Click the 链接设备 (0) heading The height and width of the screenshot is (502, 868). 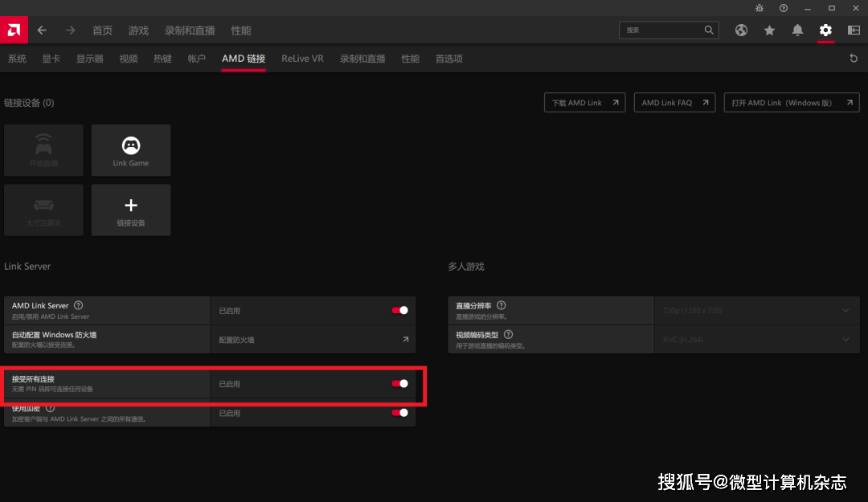[x=30, y=102]
